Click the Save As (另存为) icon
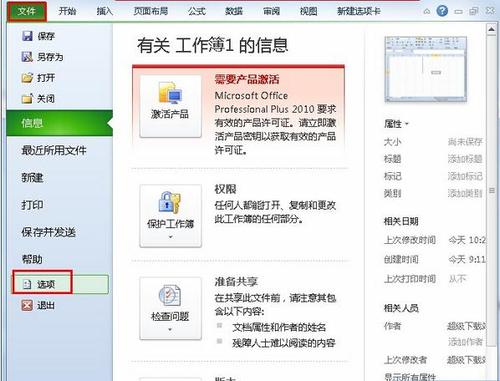The image size is (500, 381). (27, 57)
